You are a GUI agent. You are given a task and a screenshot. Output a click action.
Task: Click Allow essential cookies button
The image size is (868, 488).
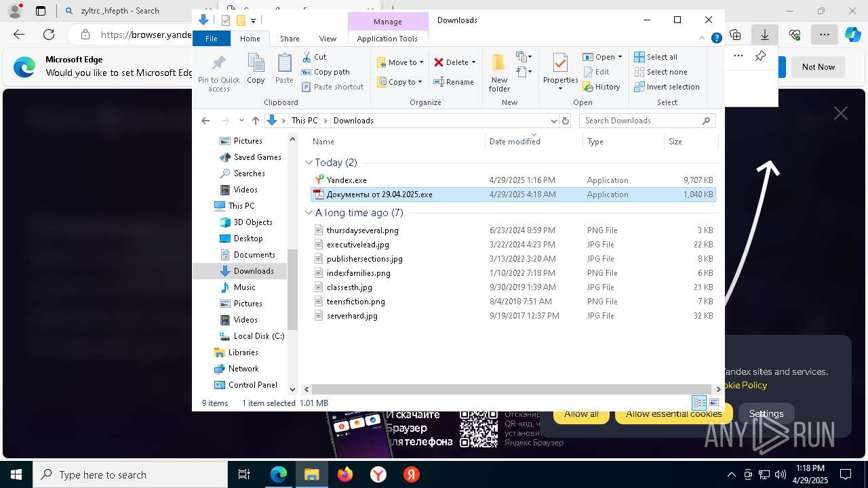(x=673, y=413)
